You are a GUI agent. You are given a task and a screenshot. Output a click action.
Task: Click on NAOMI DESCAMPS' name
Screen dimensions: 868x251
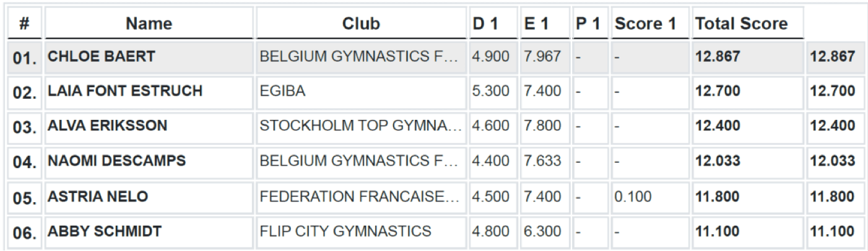117,162
